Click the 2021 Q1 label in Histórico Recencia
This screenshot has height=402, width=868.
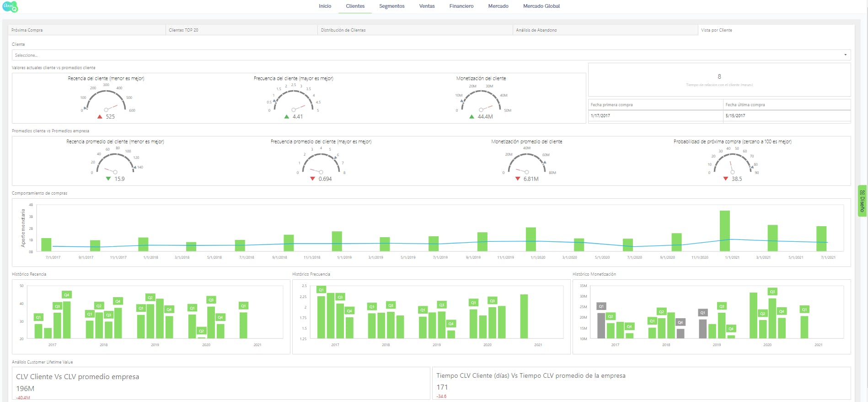pyautogui.click(x=243, y=306)
